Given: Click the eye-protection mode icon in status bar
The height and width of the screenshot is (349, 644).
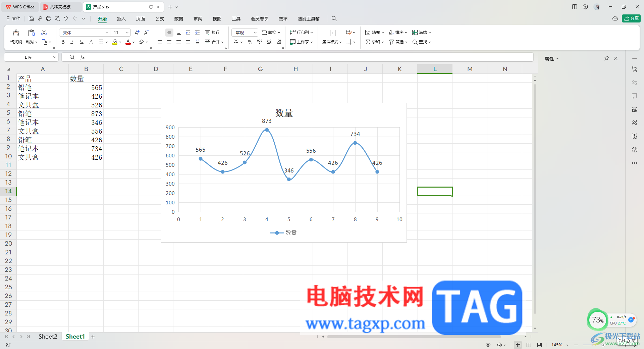Looking at the screenshot, I should click(x=488, y=345).
